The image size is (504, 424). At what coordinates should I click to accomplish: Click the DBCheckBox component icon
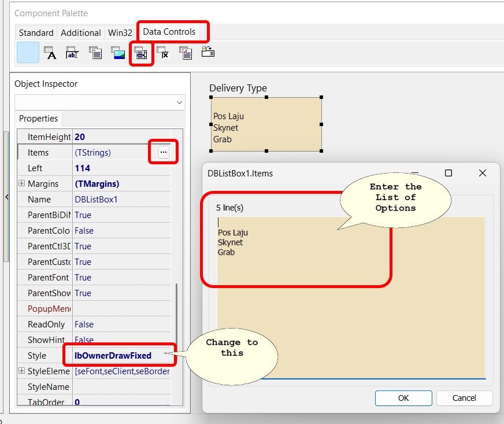click(x=163, y=54)
